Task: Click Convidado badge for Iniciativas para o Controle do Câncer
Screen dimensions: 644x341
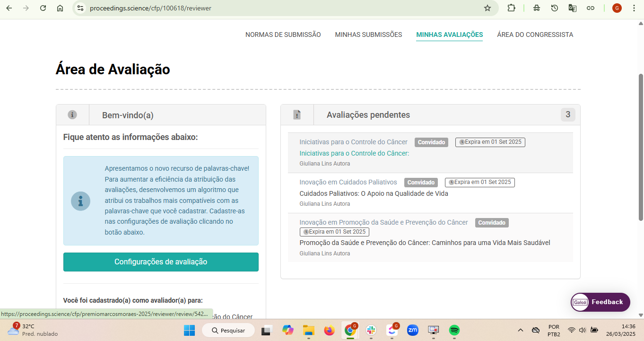Action: tap(431, 142)
